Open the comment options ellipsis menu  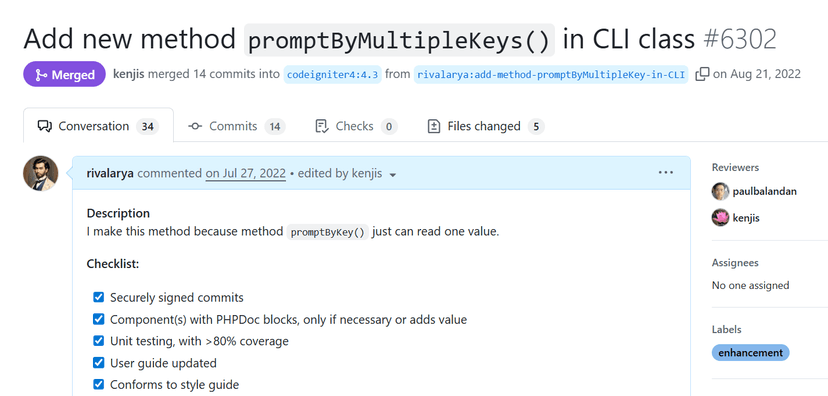click(665, 173)
